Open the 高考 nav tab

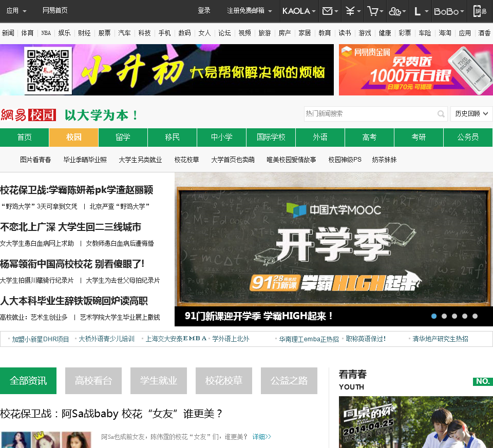369,138
